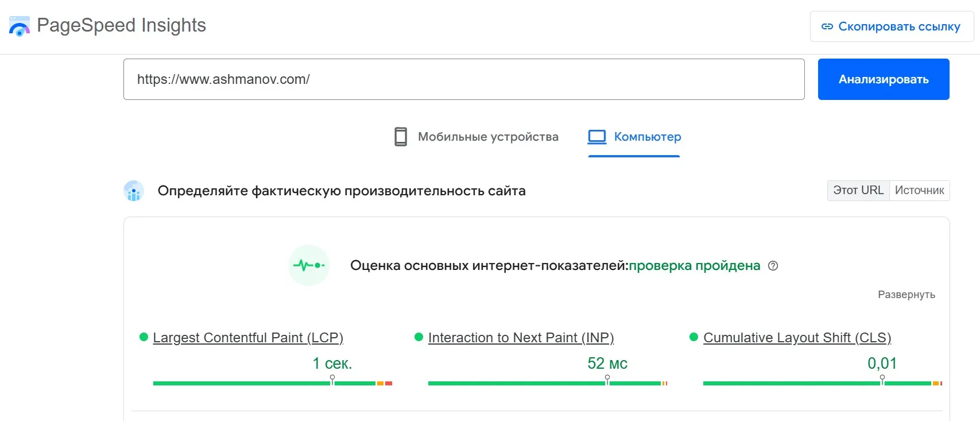This screenshot has width=980, height=421.
Task: Click the INP value 52 мс
Action: [x=607, y=364]
